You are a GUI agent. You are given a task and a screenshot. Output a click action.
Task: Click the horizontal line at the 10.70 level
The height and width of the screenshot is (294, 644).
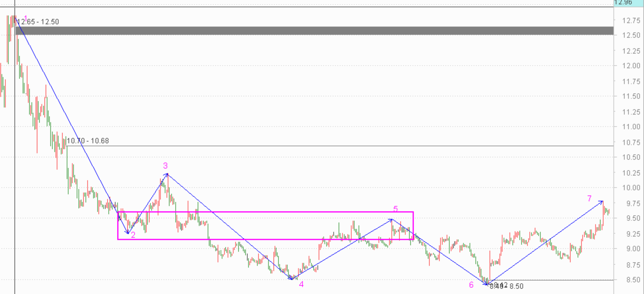point(352,146)
